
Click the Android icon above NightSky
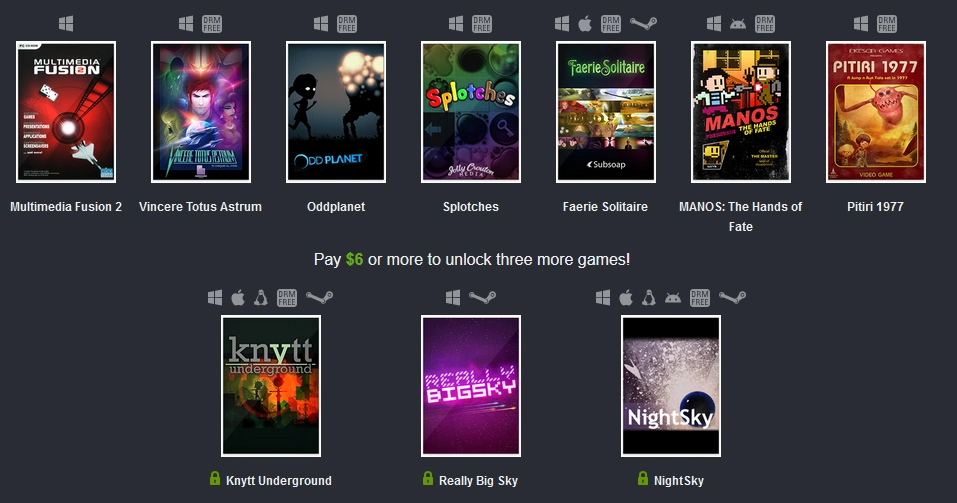pos(673,297)
